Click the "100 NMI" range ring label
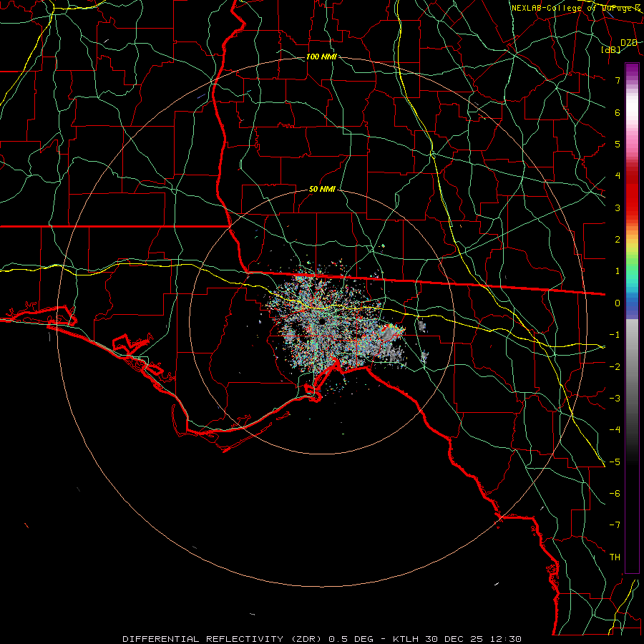The image size is (644, 644). click(x=321, y=57)
